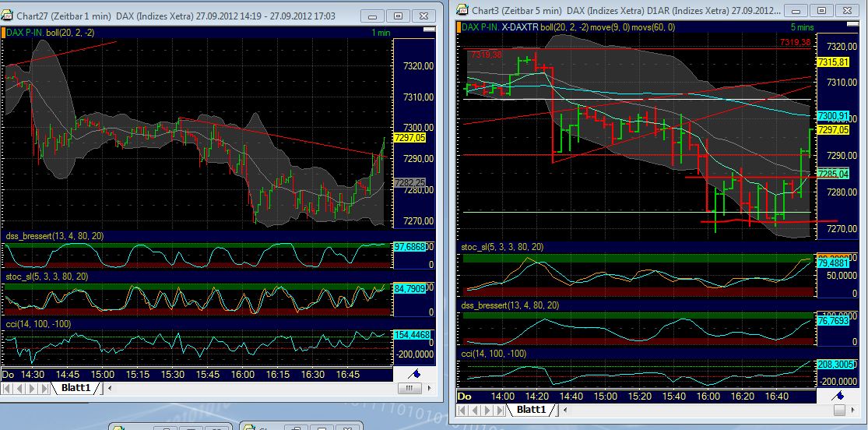Click boll(20, 2, -2) label in Chart27

pyautogui.click(x=70, y=33)
